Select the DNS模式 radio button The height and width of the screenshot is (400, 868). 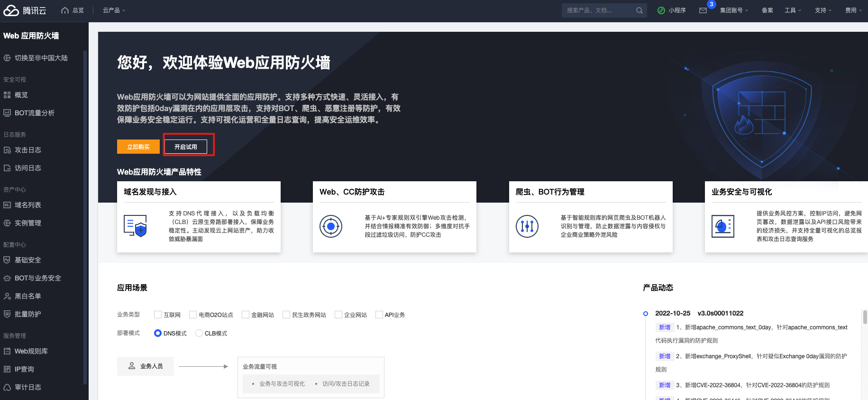tap(158, 333)
